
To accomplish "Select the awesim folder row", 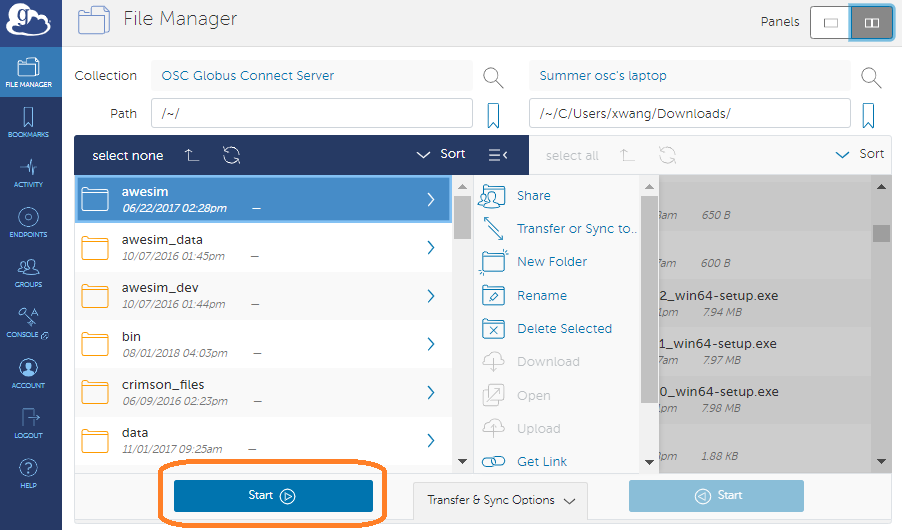I will click(x=263, y=199).
